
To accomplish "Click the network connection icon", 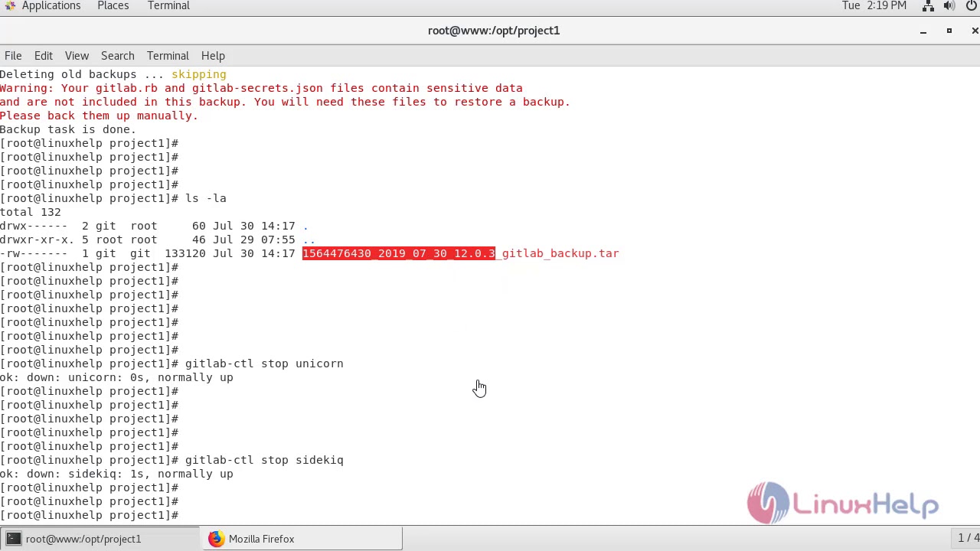I will tap(928, 5).
